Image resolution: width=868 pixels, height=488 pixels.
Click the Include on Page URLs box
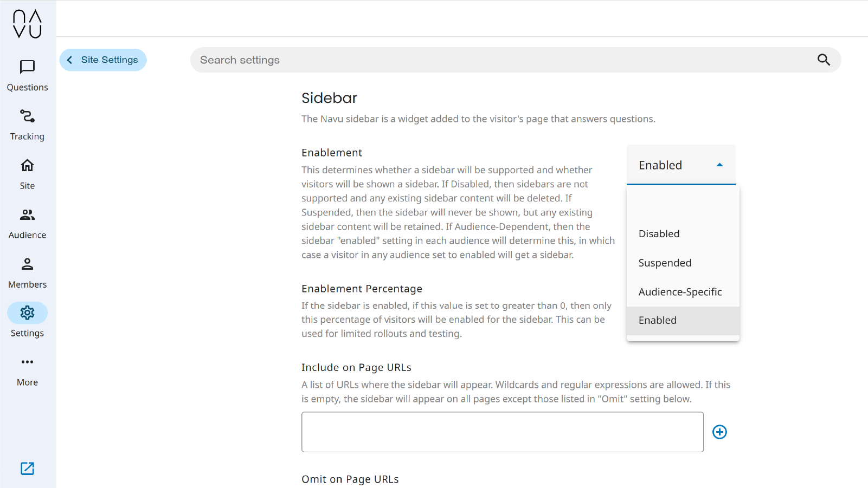point(502,432)
